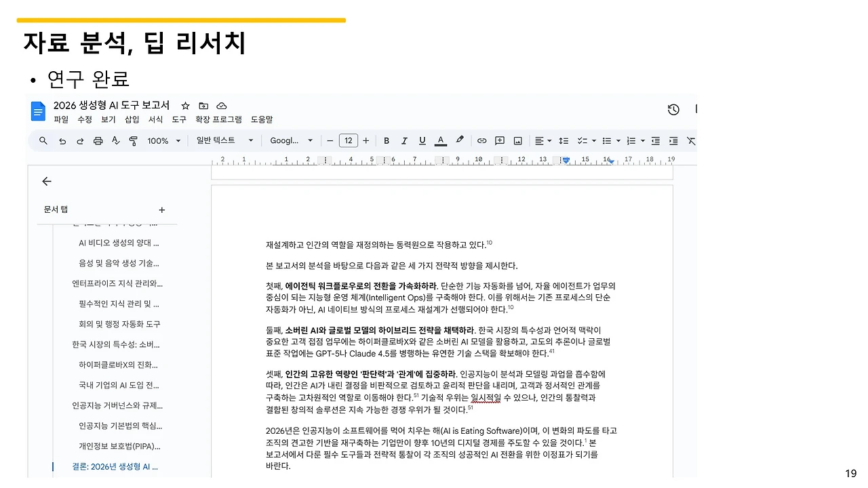The height and width of the screenshot is (488, 868).
Task: Open the zoom level dropdown
Action: pos(163,140)
